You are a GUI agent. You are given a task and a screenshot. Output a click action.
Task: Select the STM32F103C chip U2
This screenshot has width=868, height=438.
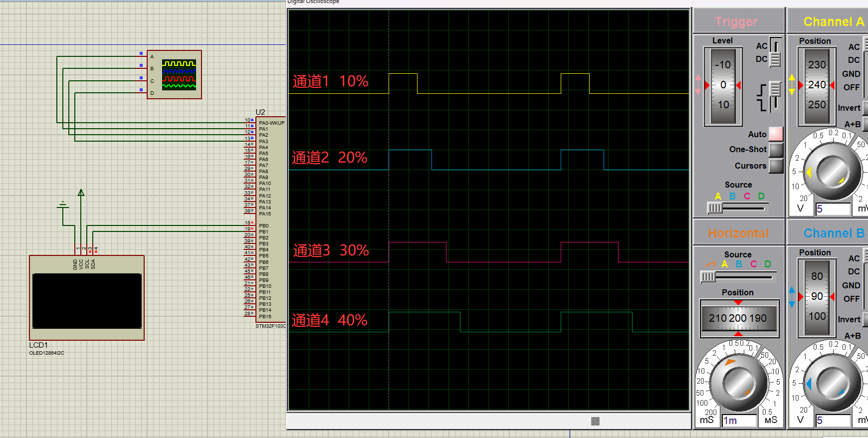(271, 219)
